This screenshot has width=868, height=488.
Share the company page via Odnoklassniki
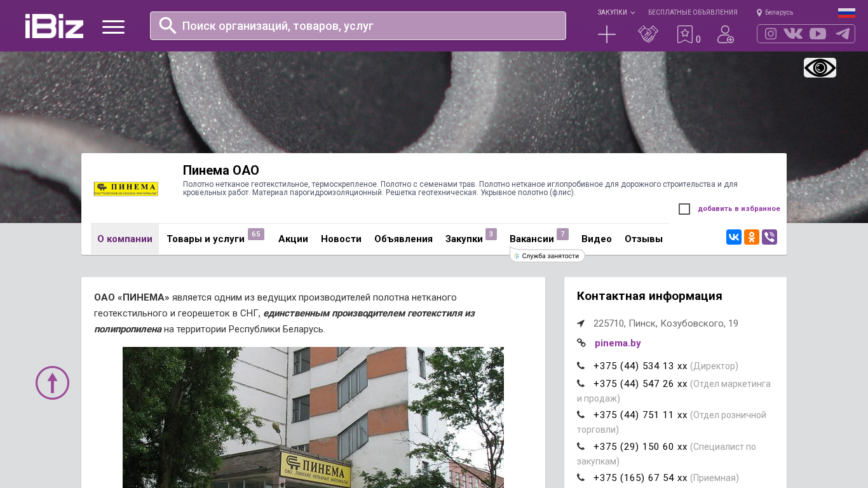click(x=752, y=237)
